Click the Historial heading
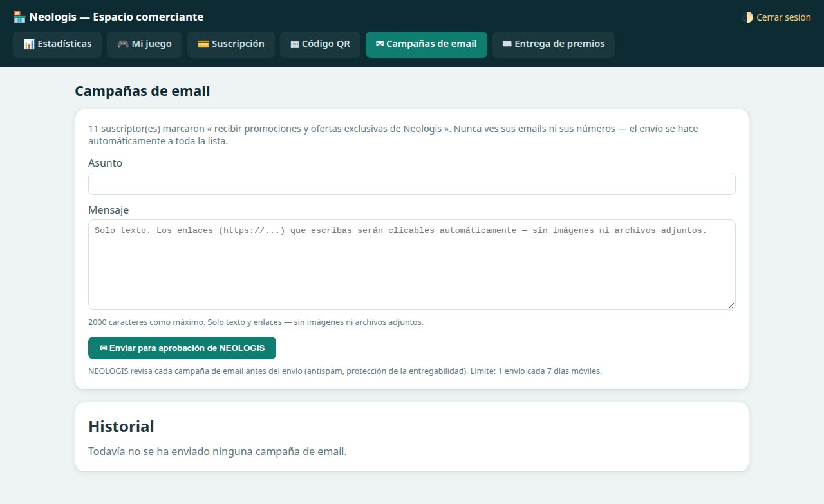This screenshot has width=824, height=504. tap(121, 426)
